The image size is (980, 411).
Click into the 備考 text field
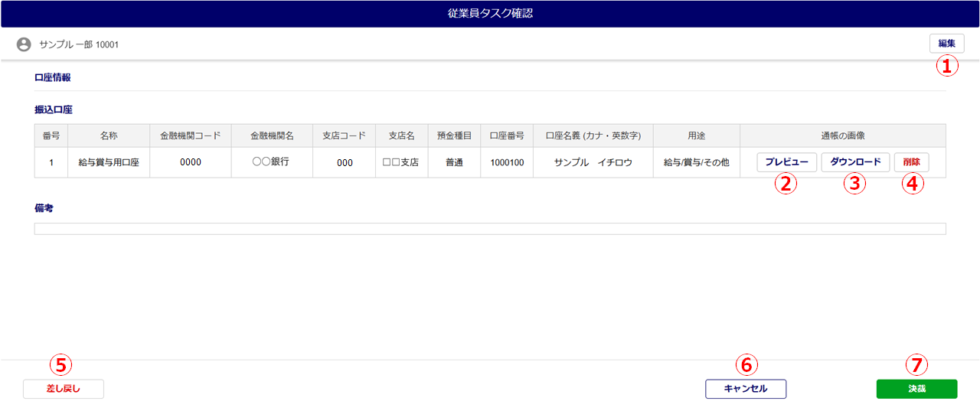[x=490, y=229]
